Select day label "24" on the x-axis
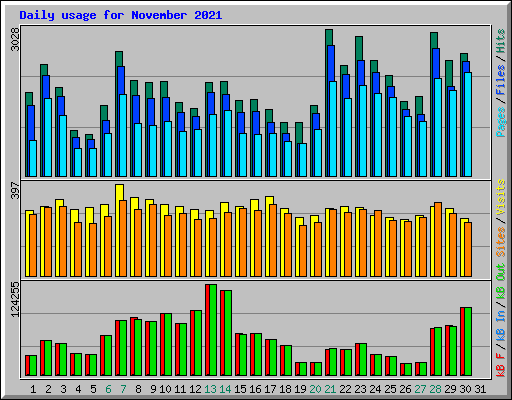 coord(375,389)
